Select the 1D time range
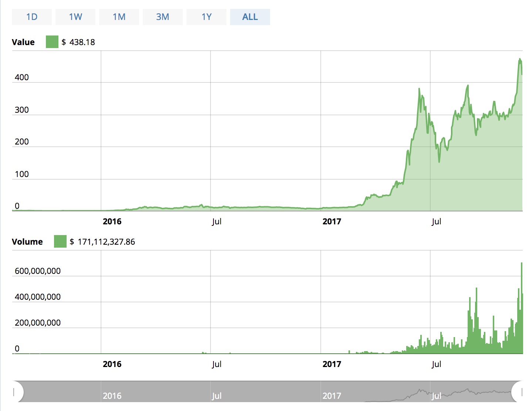 coord(32,17)
